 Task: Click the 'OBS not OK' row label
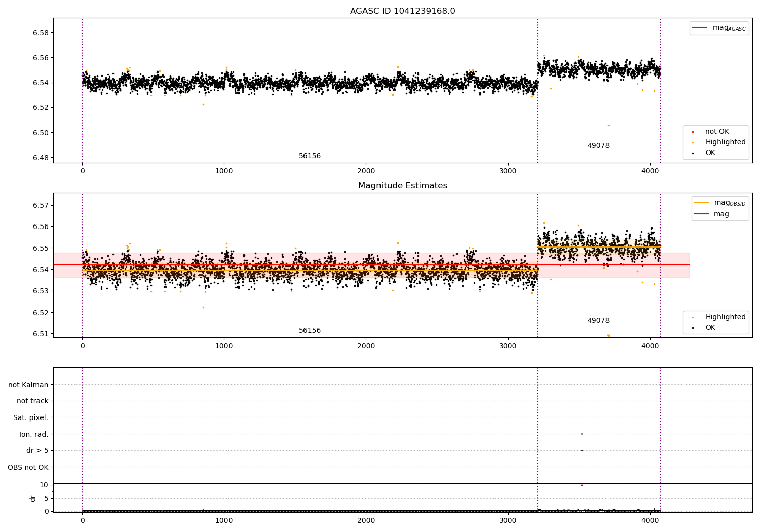pos(28,467)
